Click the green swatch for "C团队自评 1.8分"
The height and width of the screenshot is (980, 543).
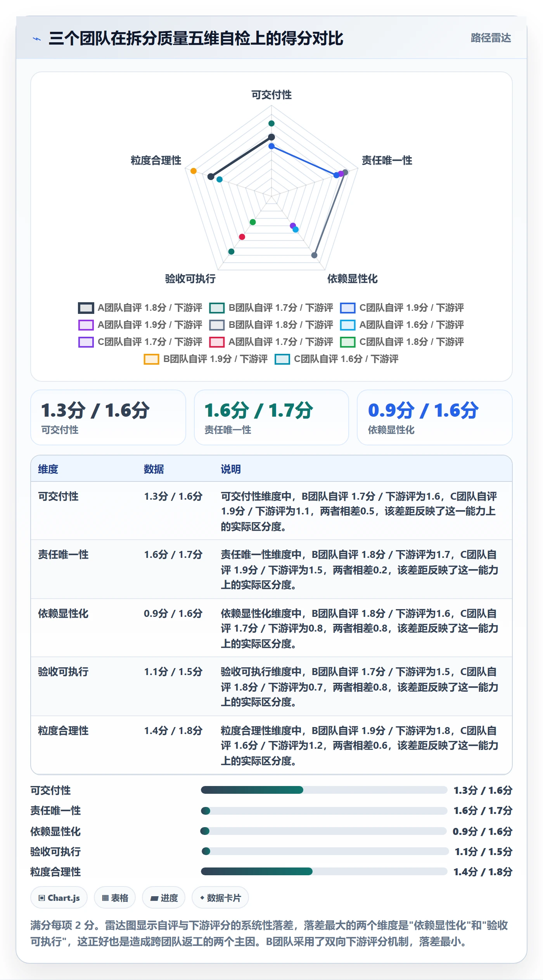[348, 342]
